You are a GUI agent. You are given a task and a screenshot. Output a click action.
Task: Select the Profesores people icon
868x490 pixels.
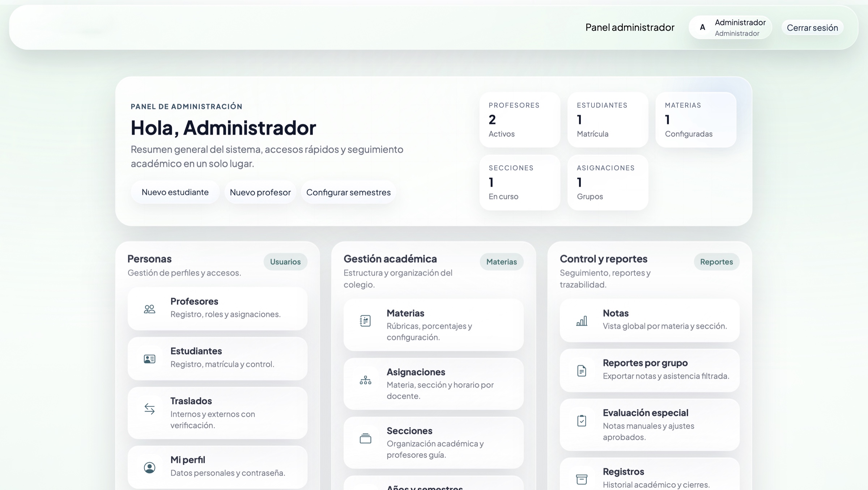(x=149, y=309)
